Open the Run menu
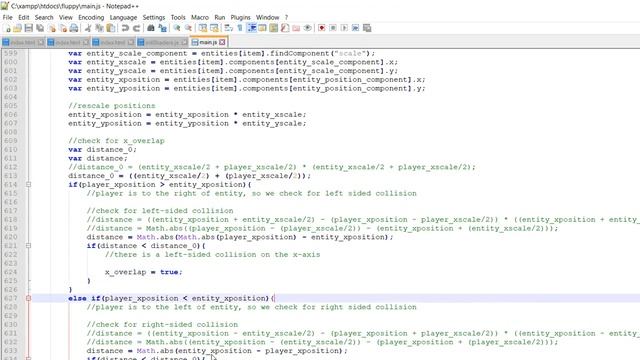The image size is (640, 360). [220, 17]
